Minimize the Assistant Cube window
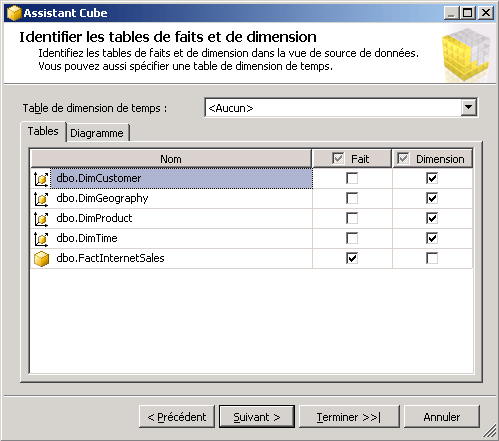This screenshot has height=441, width=499. [452, 13]
